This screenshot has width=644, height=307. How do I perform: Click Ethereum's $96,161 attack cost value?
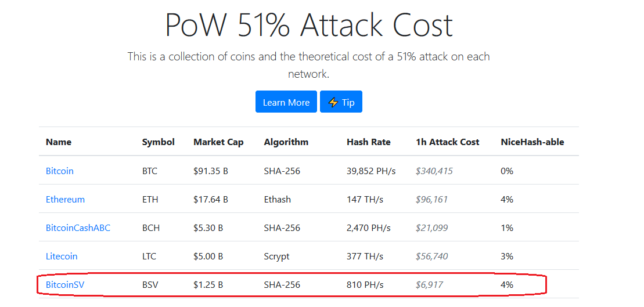[x=431, y=200]
